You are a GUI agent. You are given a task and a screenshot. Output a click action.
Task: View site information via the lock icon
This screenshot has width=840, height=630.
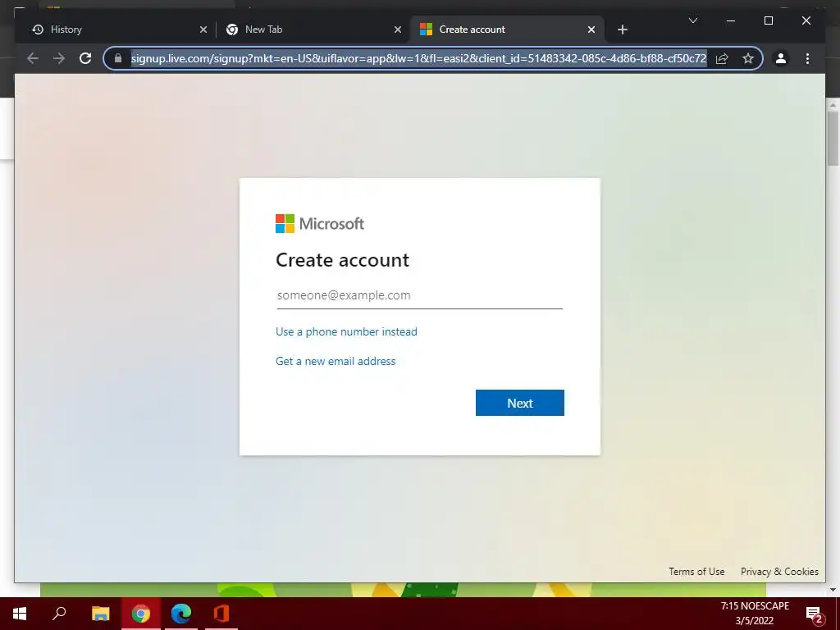coord(118,58)
